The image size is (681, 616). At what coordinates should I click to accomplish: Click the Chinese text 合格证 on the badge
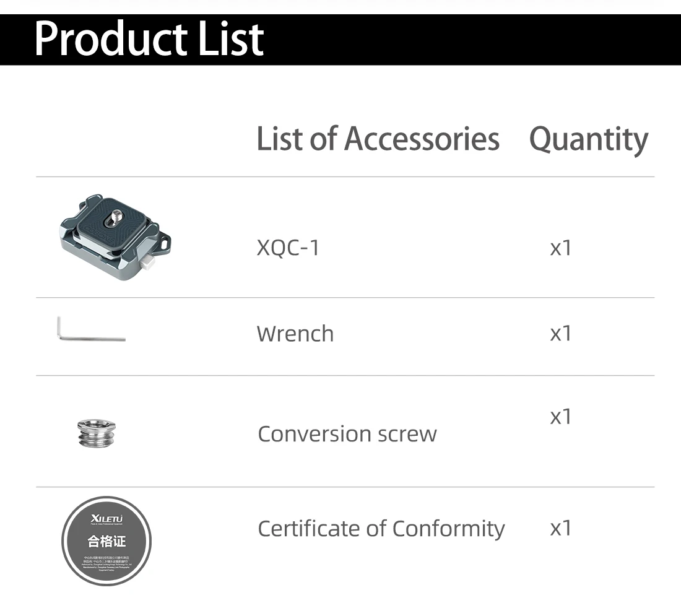106,541
